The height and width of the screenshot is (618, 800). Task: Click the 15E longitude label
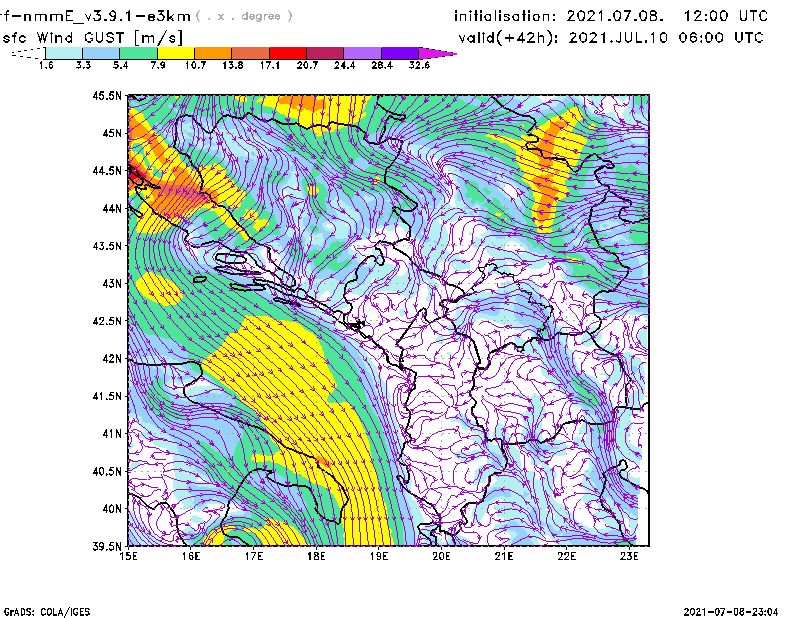128,556
